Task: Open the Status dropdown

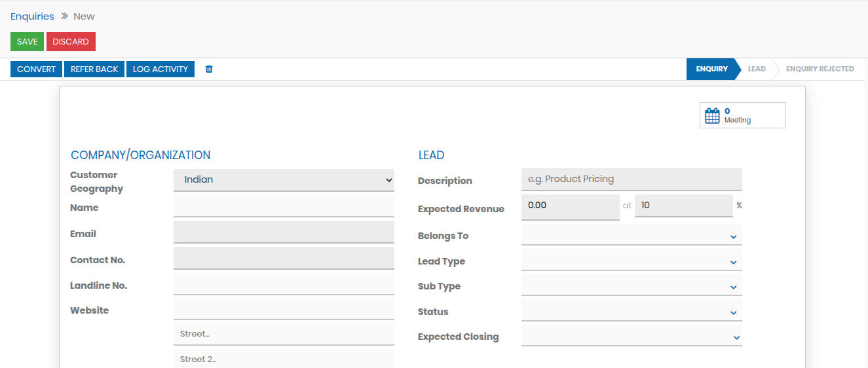Action: coord(632,312)
